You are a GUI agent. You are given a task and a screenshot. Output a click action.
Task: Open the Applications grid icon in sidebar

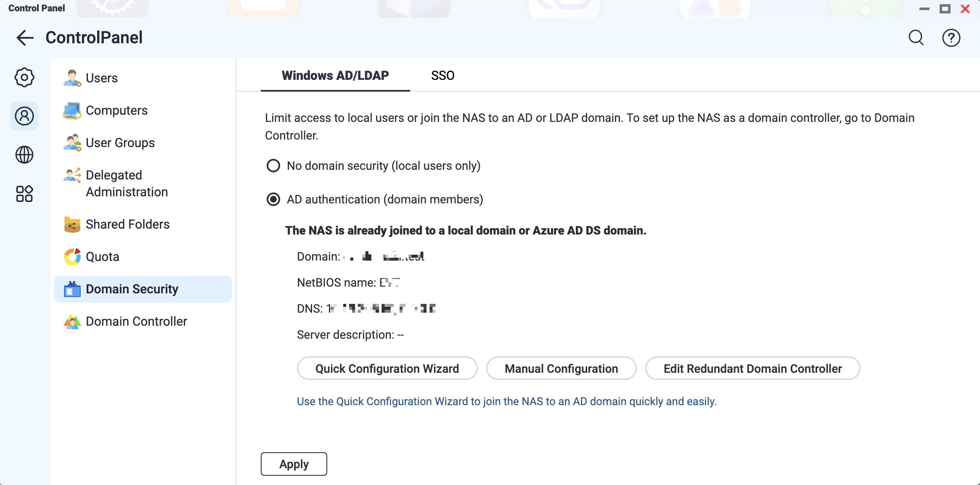tap(24, 194)
